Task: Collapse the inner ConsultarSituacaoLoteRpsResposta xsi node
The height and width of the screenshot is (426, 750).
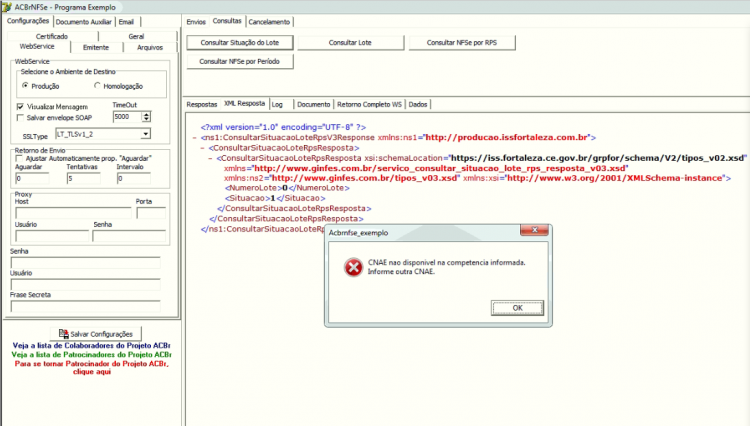Action: coord(210,158)
